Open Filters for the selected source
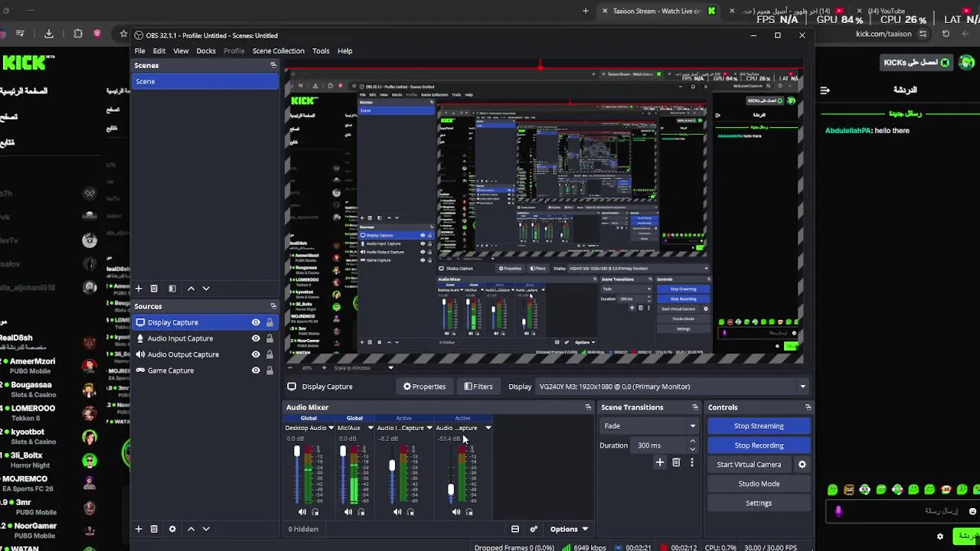 pos(479,386)
